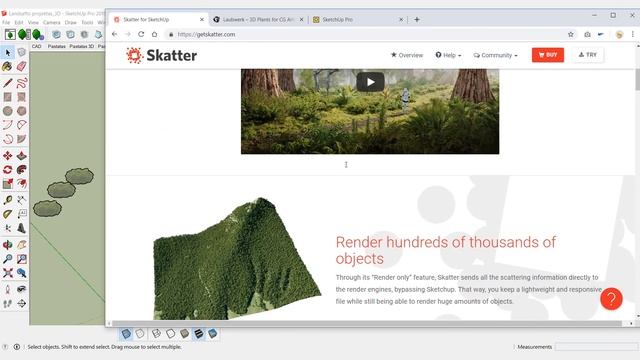This screenshot has width=640, height=360.
Task: Select the pencil Line tool
Action: pyautogui.click(x=7, y=83)
